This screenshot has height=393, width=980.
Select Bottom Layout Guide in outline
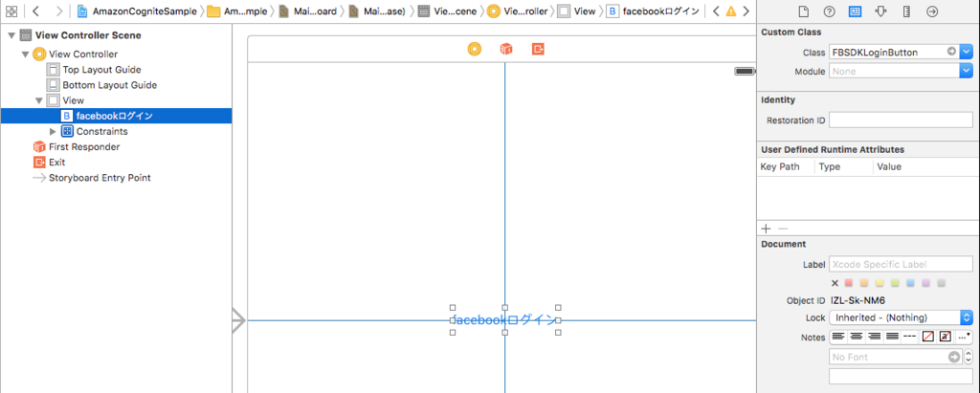(x=101, y=85)
